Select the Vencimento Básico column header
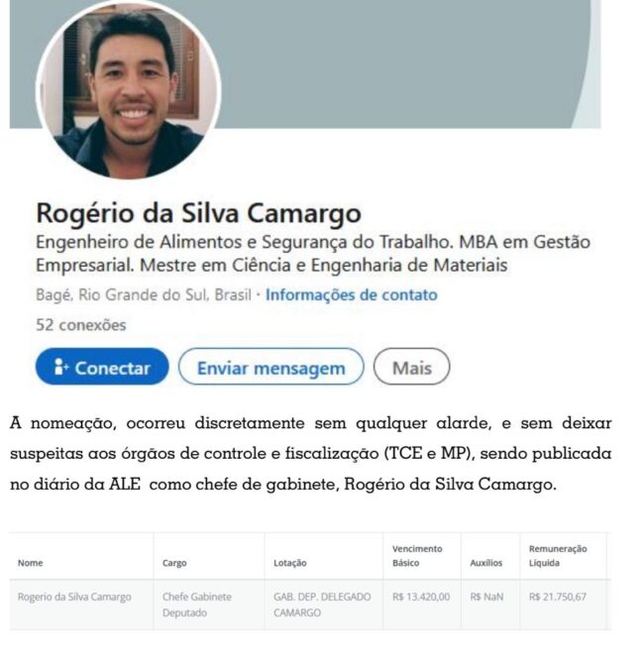The height and width of the screenshot is (670, 644). tap(417, 556)
